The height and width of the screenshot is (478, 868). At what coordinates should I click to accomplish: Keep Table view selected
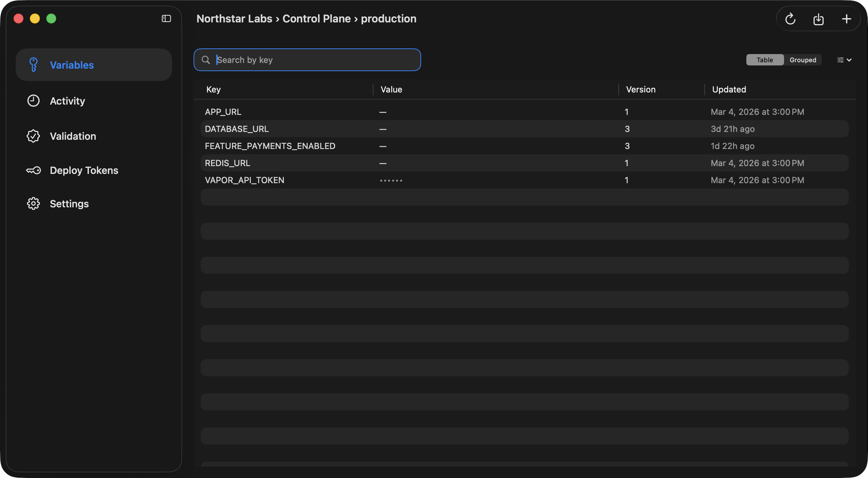(x=764, y=60)
